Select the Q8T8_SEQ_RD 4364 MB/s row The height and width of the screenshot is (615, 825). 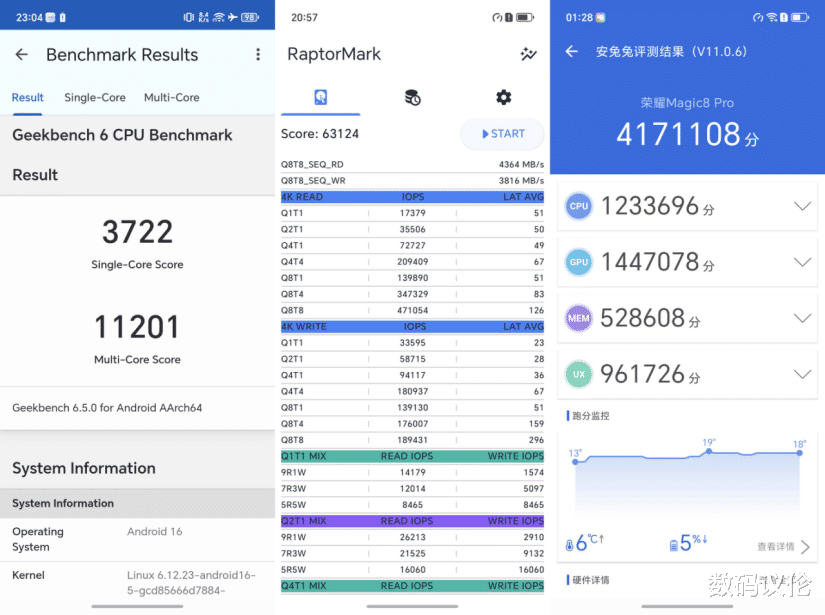point(412,164)
